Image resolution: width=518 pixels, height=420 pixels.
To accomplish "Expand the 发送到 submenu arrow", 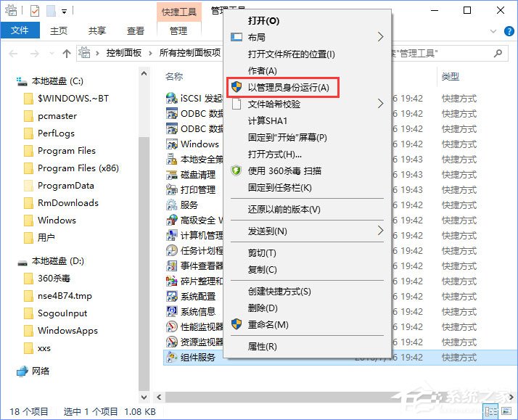I will point(380,231).
